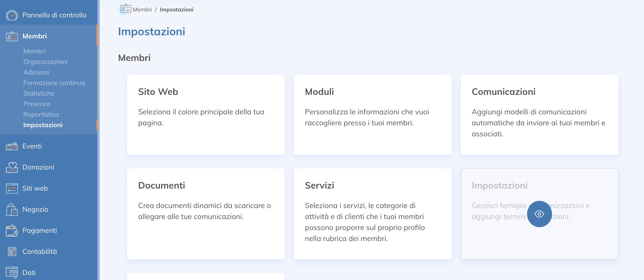The width and height of the screenshot is (644, 280).
Task: Click the Membri icon in the breadcrumb
Action: coord(126,9)
